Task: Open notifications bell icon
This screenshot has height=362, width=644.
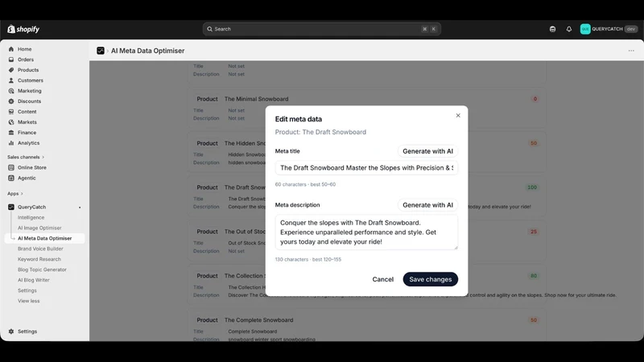Action: pyautogui.click(x=569, y=29)
